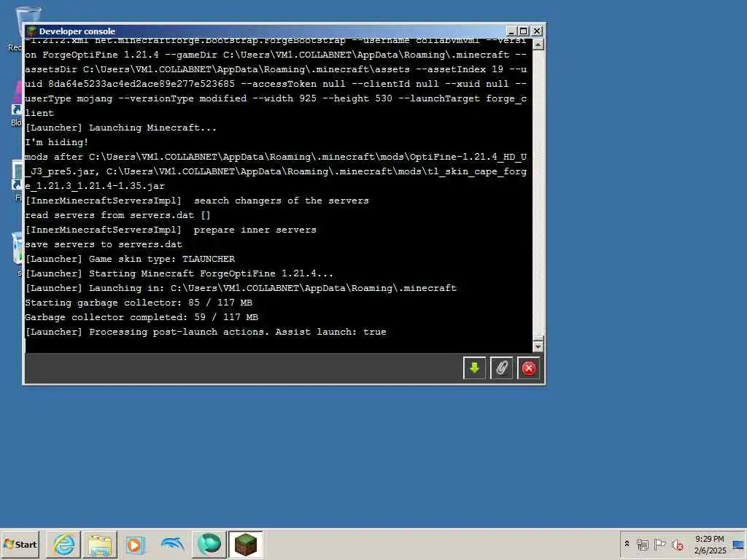747x560 pixels.
Task: Click the paperclip button in console
Action: click(501, 368)
